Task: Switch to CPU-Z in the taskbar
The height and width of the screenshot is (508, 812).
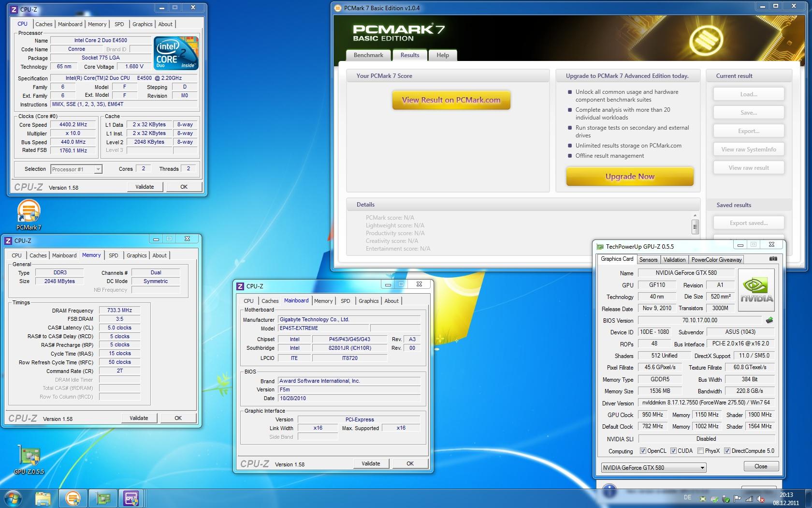Action: tap(131, 498)
